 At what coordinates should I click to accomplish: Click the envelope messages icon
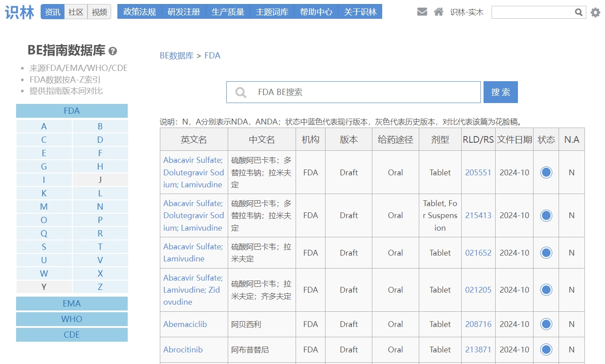click(x=422, y=12)
